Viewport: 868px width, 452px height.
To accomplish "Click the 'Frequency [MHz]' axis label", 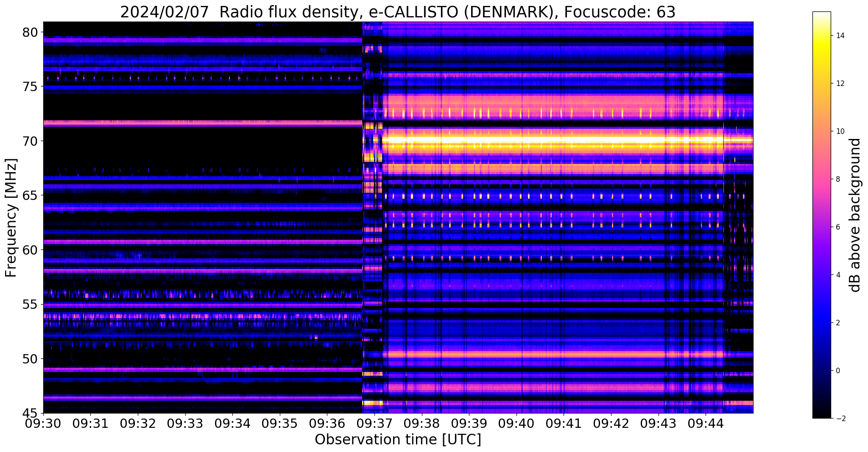I will point(11,218).
